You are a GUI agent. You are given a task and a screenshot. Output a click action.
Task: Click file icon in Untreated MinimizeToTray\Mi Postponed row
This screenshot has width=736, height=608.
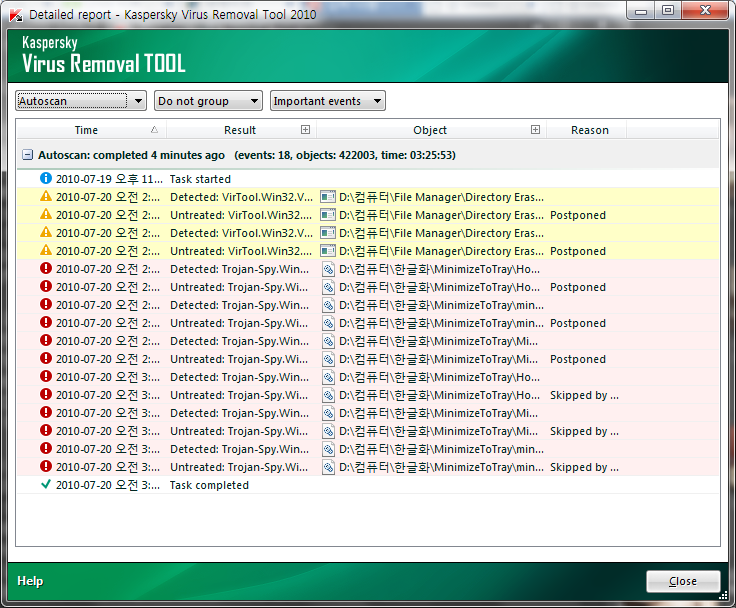[328, 359]
